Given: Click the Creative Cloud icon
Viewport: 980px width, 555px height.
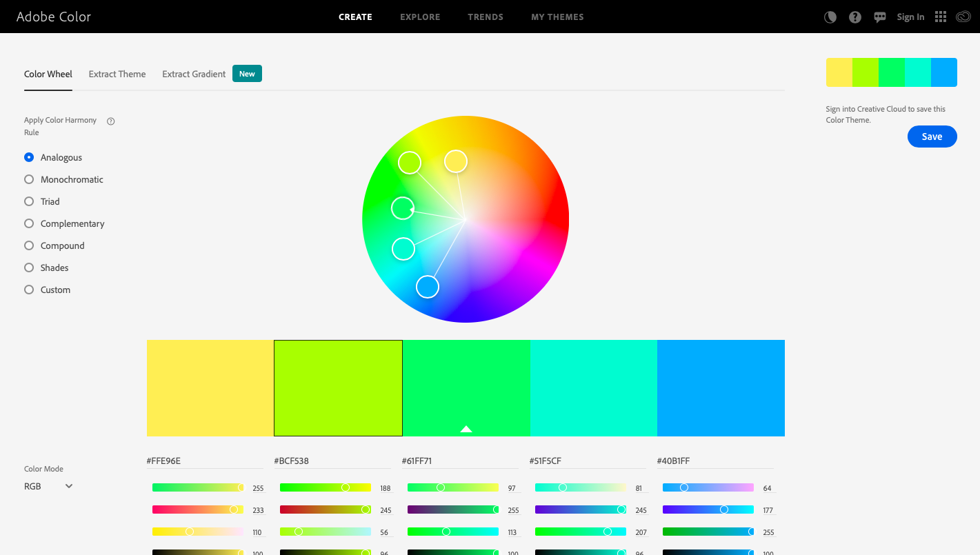Looking at the screenshot, I should point(963,17).
